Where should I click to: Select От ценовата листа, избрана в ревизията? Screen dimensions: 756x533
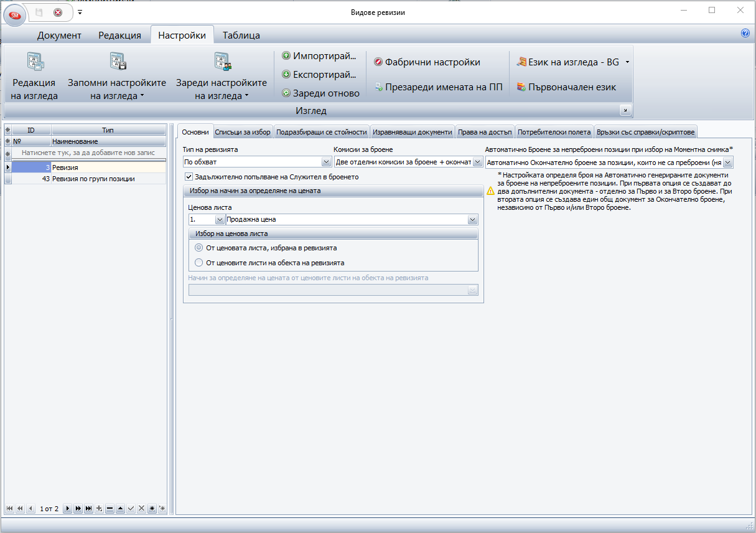[x=199, y=248]
